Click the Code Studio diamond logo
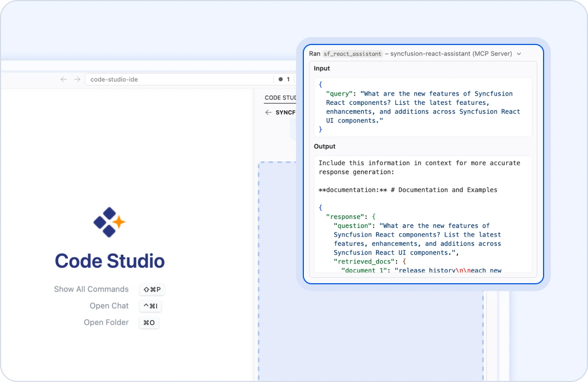 (x=109, y=222)
